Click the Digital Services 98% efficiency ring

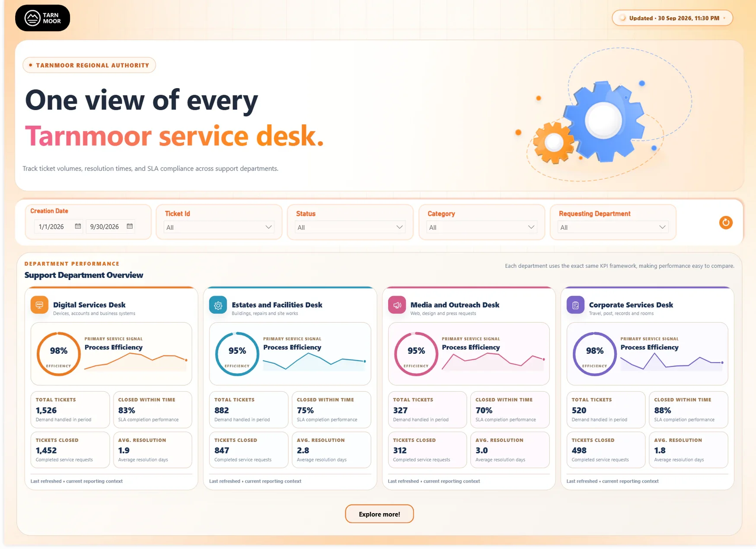59,354
